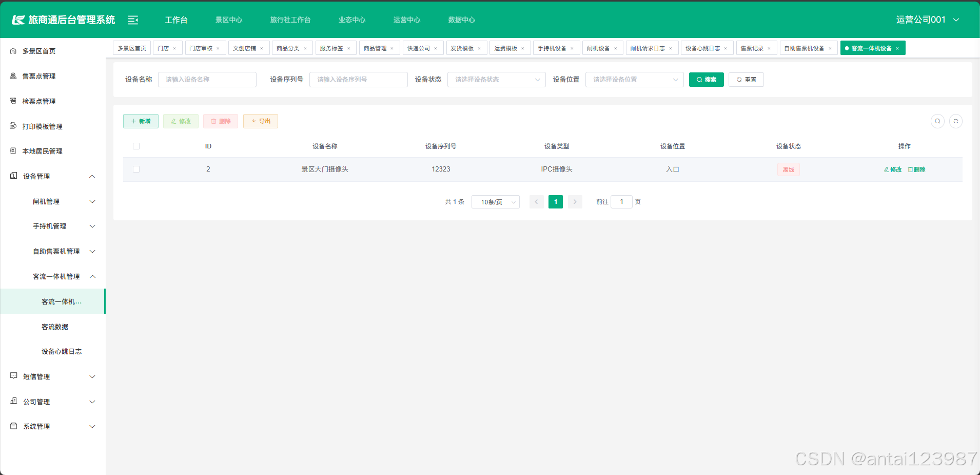
Task: Open the 业态中心 top menu
Action: [x=352, y=20]
